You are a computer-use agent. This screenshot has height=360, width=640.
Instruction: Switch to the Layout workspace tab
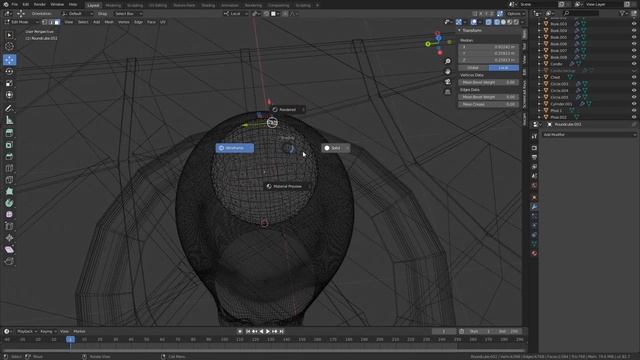coord(93,5)
